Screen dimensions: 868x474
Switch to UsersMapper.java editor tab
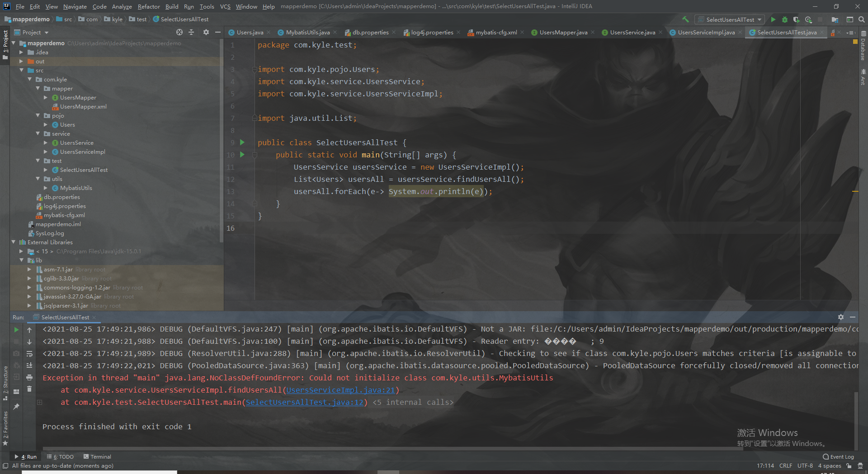(x=563, y=33)
